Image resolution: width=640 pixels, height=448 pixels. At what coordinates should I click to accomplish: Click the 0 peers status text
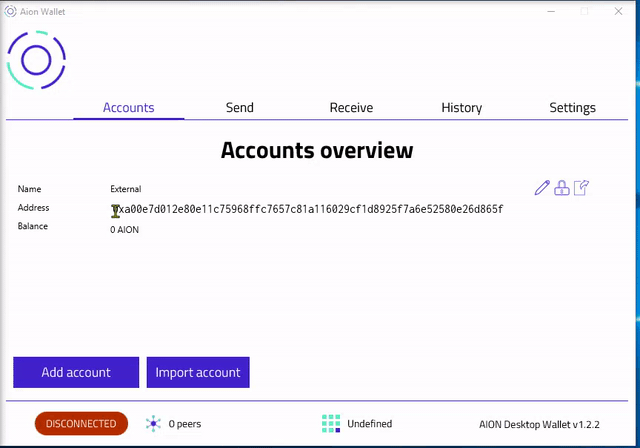click(x=185, y=424)
